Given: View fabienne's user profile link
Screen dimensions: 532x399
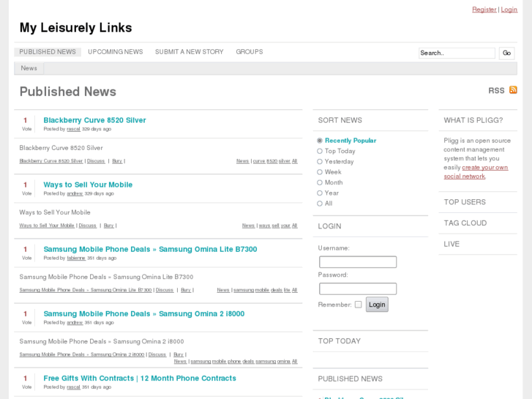Looking at the screenshot, I should [x=76, y=258].
